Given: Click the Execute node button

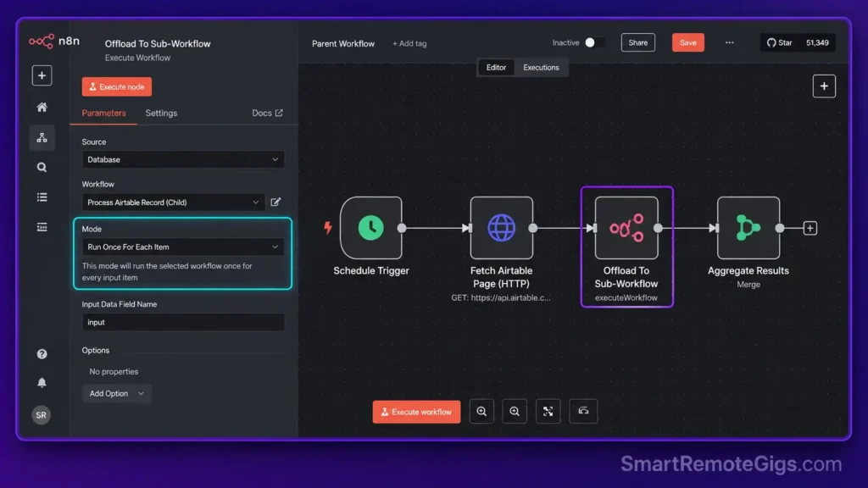Looking at the screenshot, I should click(116, 87).
